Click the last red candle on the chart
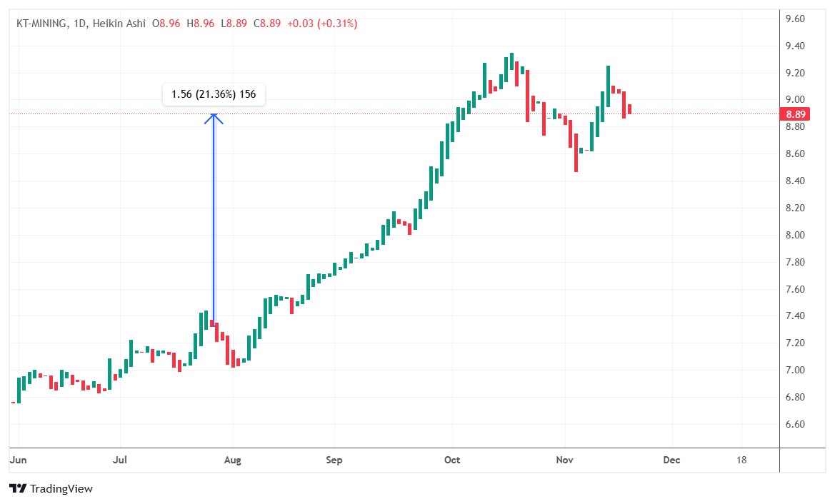The width and height of the screenshot is (835, 504). click(629, 109)
